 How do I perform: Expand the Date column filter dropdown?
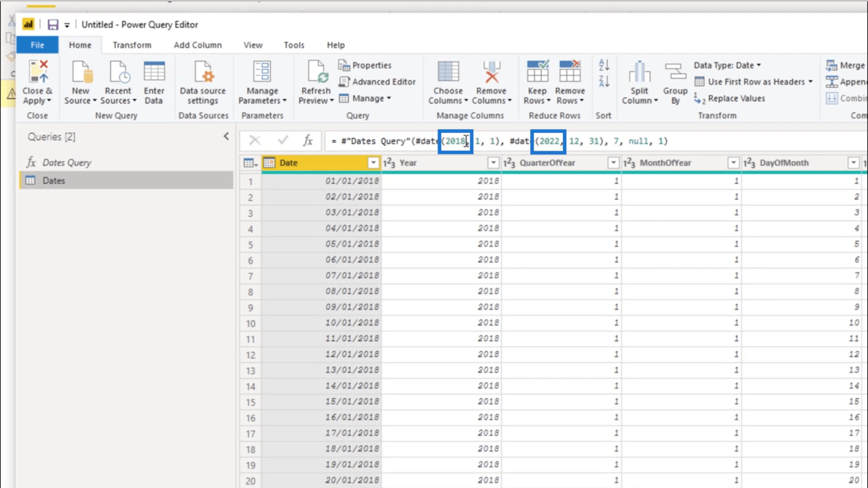click(x=373, y=163)
